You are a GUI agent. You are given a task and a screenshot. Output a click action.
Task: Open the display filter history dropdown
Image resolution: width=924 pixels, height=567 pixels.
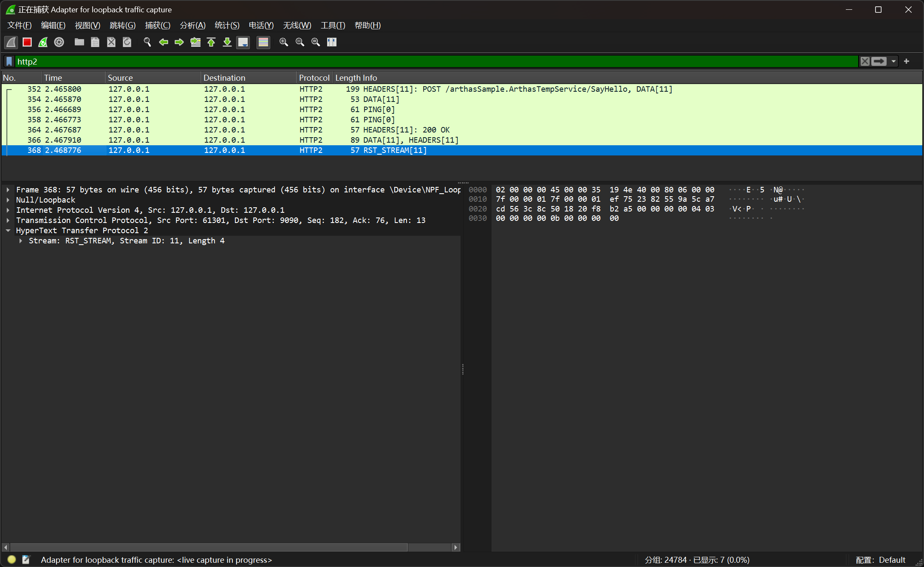coord(893,62)
